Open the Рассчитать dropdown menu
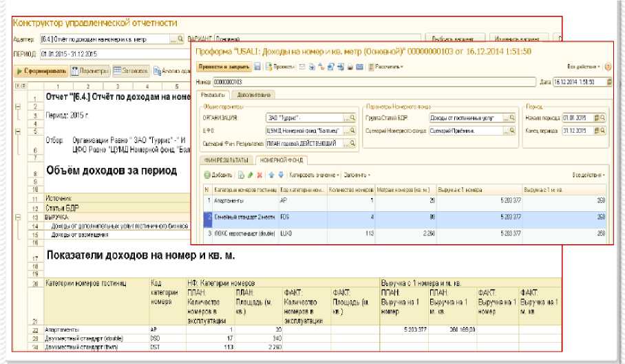The width and height of the screenshot is (625, 364). tap(388, 67)
